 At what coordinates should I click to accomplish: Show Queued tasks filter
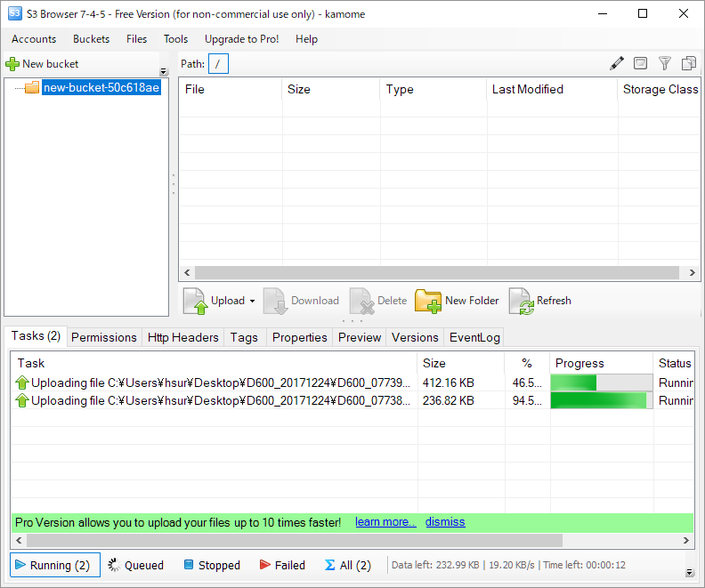[x=136, y=565]
